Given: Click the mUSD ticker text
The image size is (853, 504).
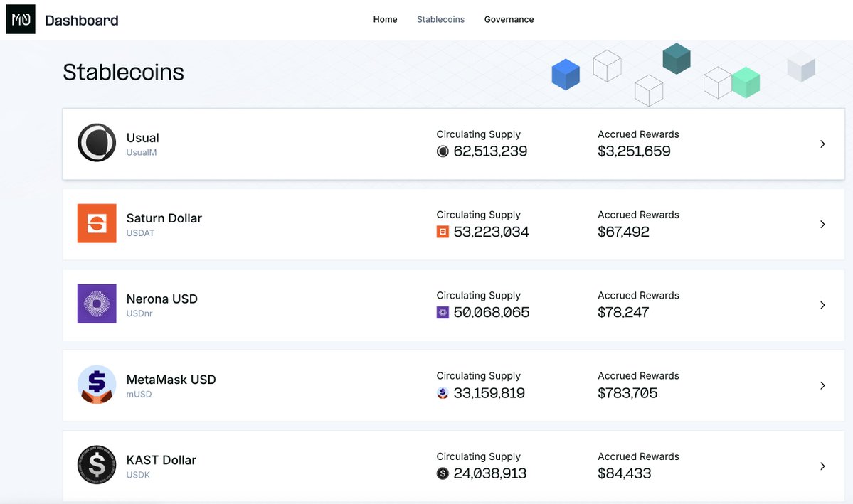Looking at the screenshot, I should pos(139,395).
